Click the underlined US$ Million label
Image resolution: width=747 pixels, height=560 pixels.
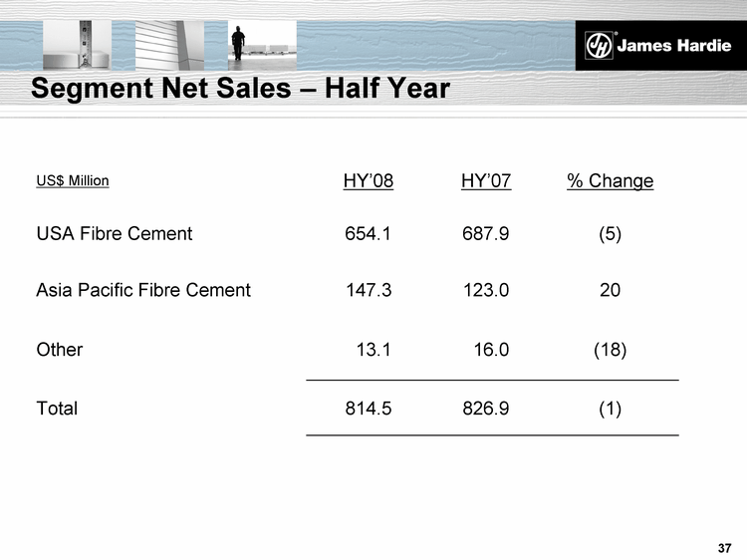[73, 181]
